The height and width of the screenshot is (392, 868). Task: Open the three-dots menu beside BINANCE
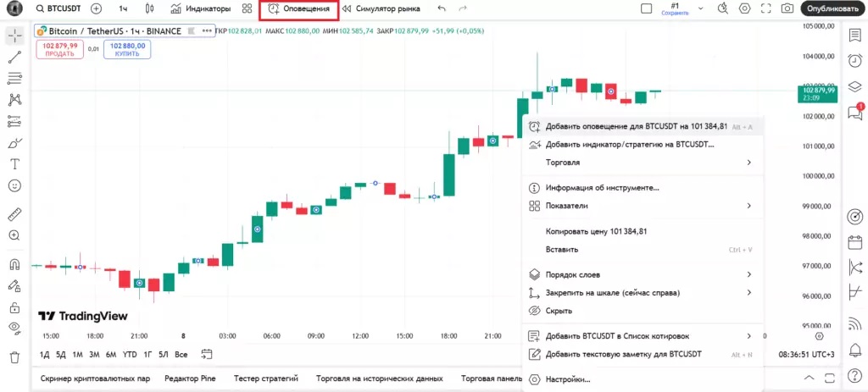pos(208,31)
